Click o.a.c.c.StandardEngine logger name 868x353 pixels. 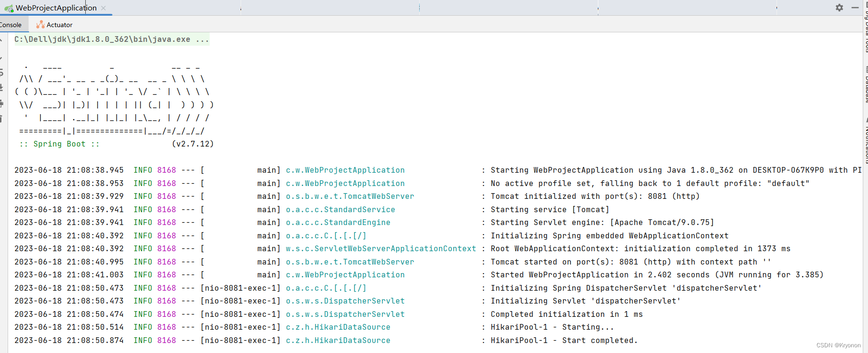(x=338, y=222)
